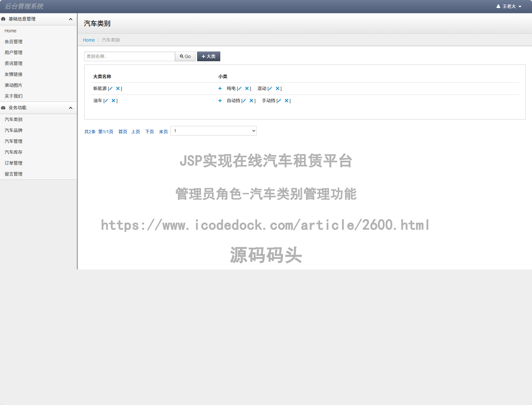
Task: Edit the 混动 subcategory
Action: click(x=270, y=88)
